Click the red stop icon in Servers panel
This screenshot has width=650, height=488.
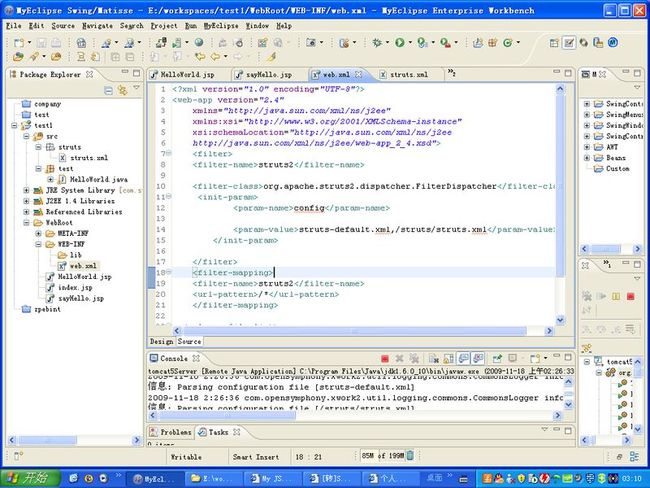[631, 296]
